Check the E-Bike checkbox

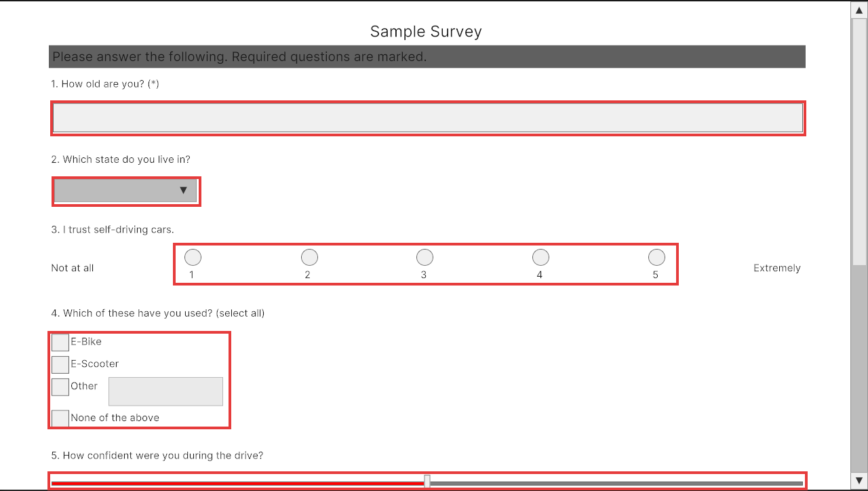tap(60, 342)
